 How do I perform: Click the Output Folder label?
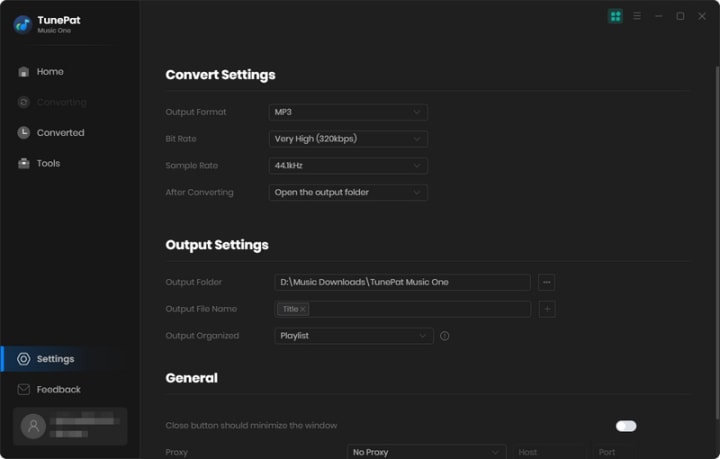pos(193,282)
